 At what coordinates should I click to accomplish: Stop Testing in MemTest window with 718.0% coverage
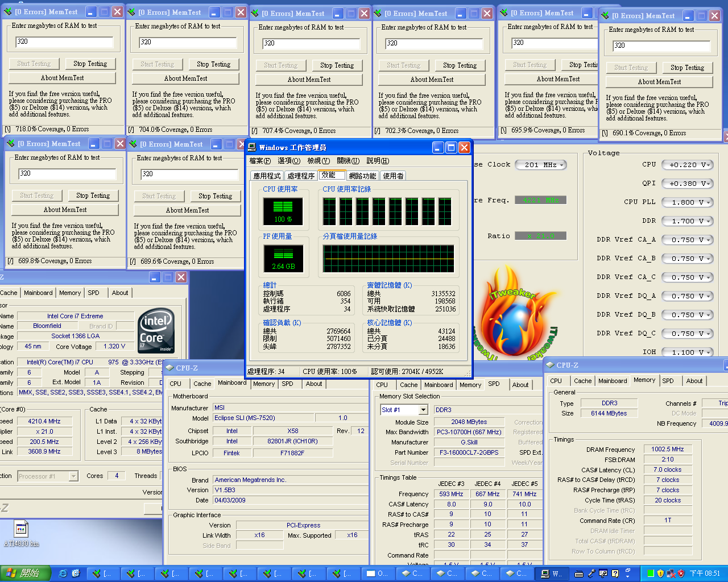[x=90, y=64]
